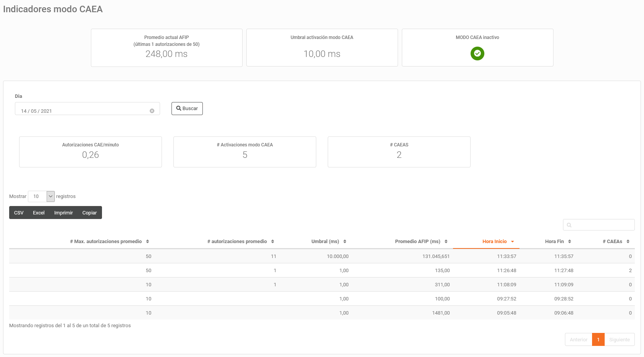This screenshot has width=644, height=357.
Task: Export table as CSV
Action: click(x=19, y=213)
